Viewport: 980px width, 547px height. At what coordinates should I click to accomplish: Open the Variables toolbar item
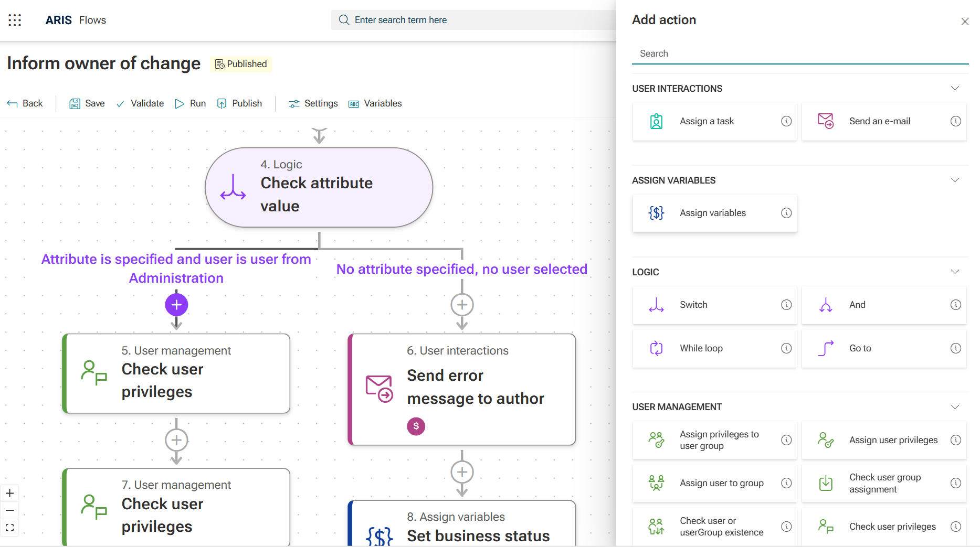tap(375, 103)
